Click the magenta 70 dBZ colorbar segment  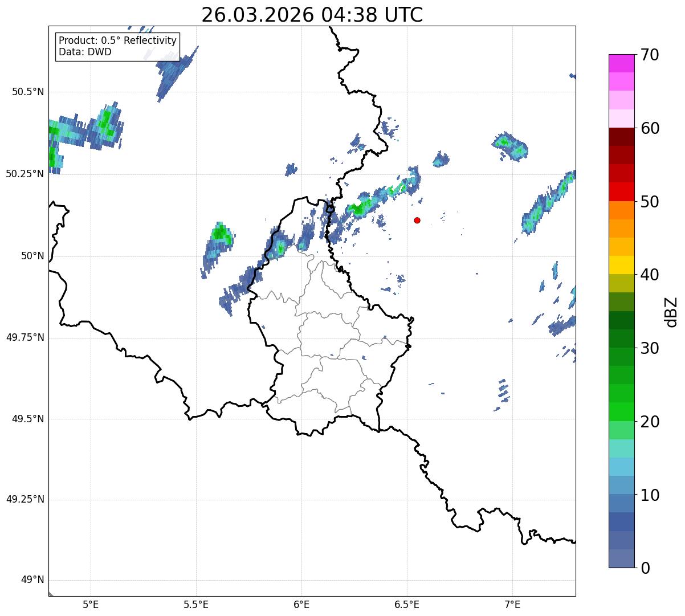point(621,63)
